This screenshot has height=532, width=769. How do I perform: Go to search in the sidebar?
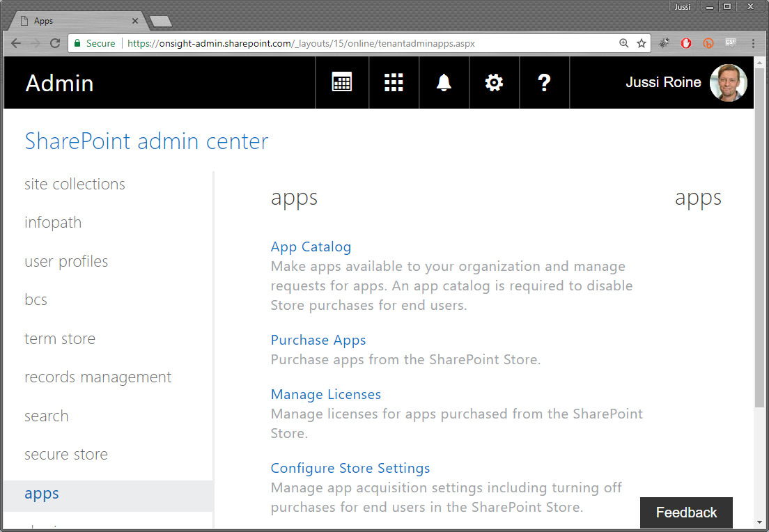[47, 416]
